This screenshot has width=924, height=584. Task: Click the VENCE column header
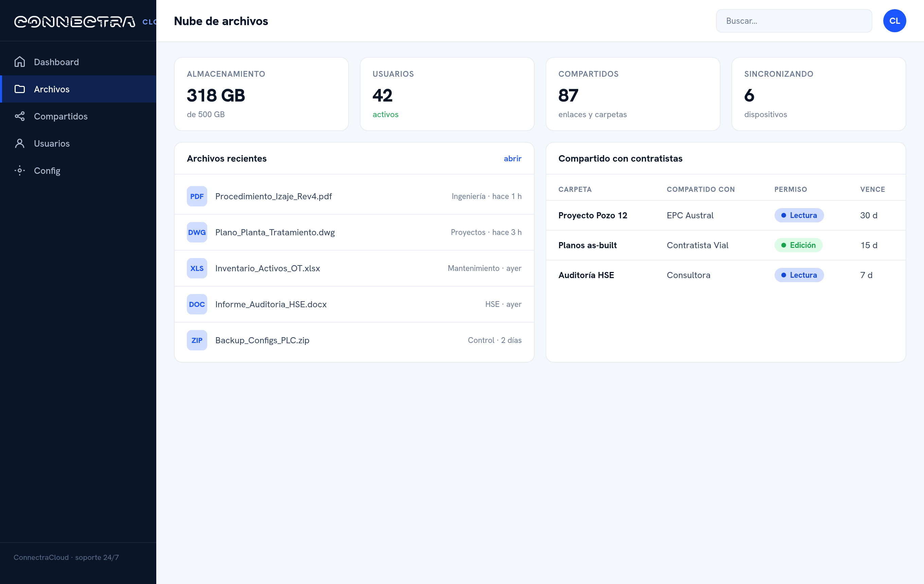(872, 189)
